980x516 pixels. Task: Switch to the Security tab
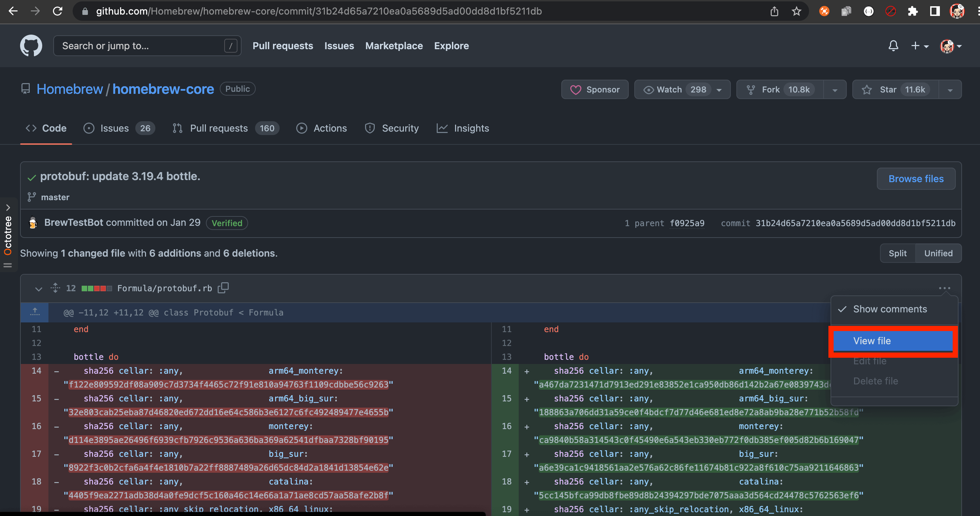(392, 128)
